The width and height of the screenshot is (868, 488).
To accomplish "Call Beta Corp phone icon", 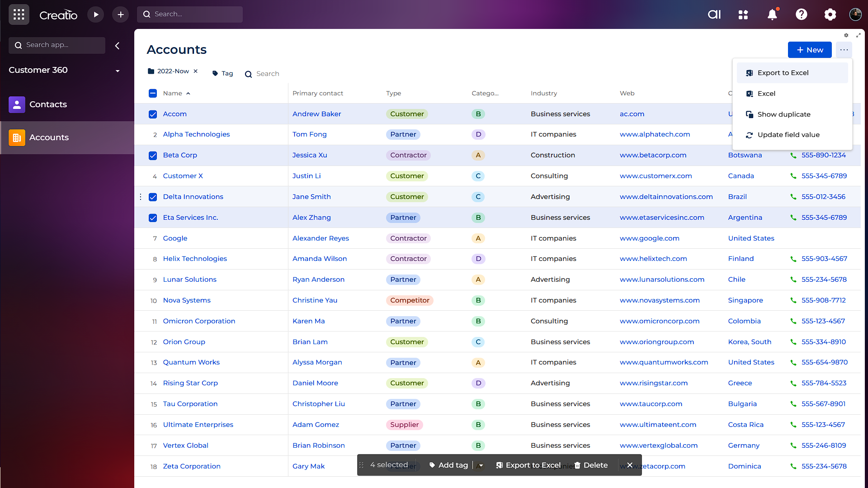I will click(793, 155).
